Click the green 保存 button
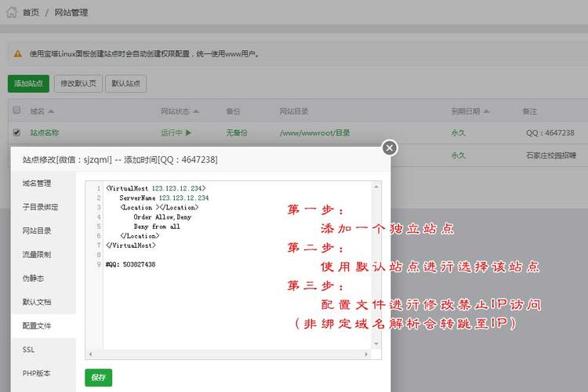 pyautogui.click(x=98, y=377)
